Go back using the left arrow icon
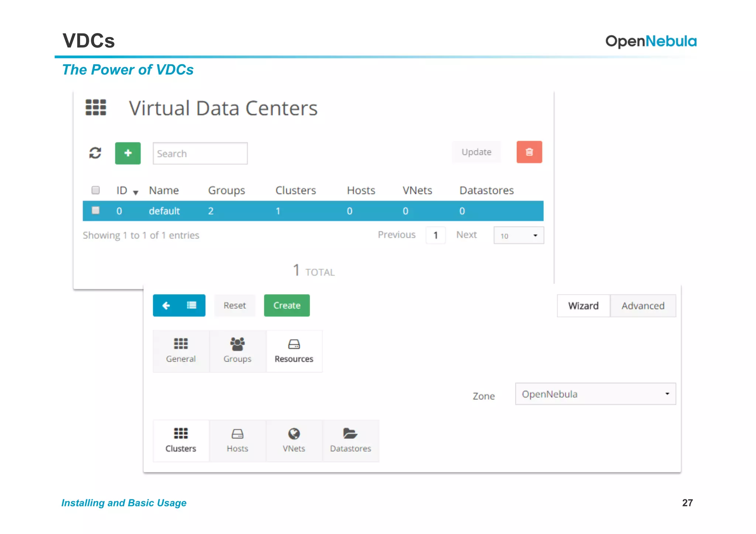This screenshot has height=534, width=756. [x=166, y=306]
